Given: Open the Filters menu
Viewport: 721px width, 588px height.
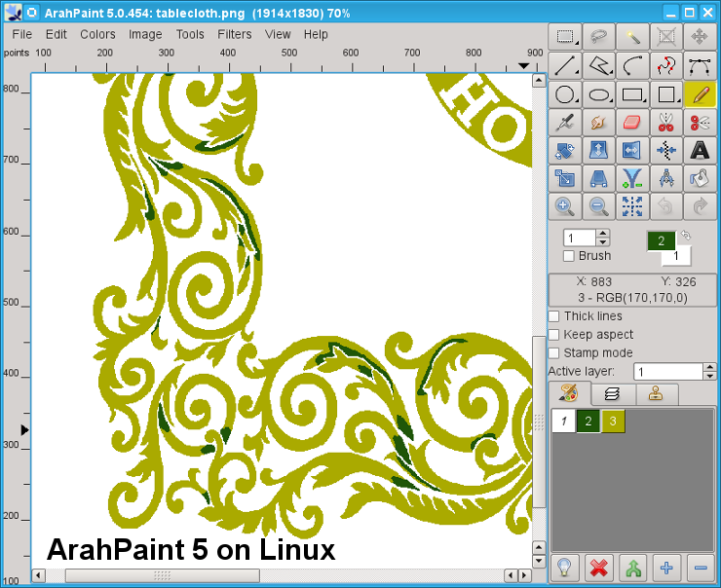Looking at the screenshot, I should [x=235, y=34].
